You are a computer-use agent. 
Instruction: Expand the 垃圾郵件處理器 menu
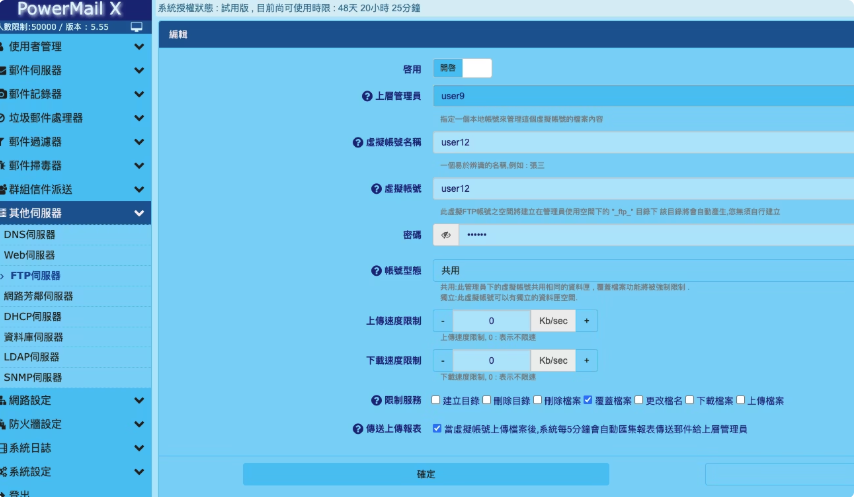[x=75, y=118]
